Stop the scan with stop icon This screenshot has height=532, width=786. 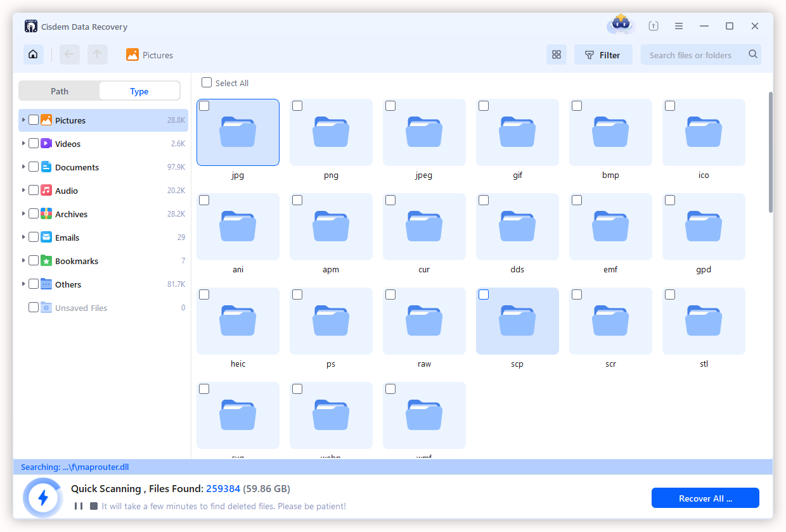(94, 506)
